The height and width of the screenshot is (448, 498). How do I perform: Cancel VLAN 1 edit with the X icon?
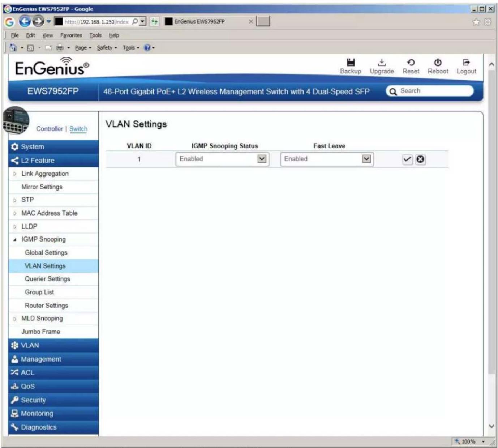click(x=420, y=159)
